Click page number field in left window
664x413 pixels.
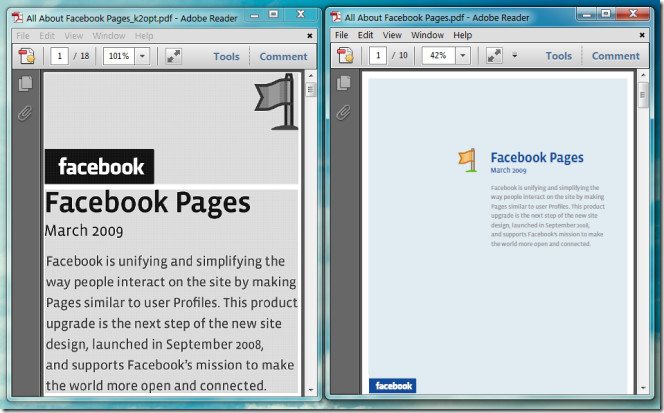(x=60, y=56)
